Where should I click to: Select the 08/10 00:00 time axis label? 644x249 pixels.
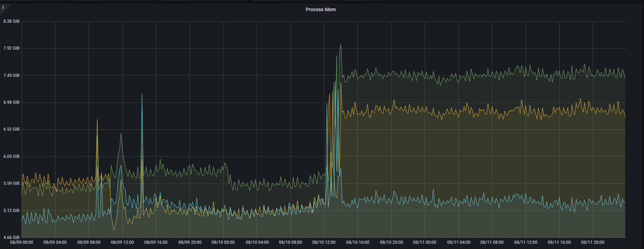click(223, 242)
